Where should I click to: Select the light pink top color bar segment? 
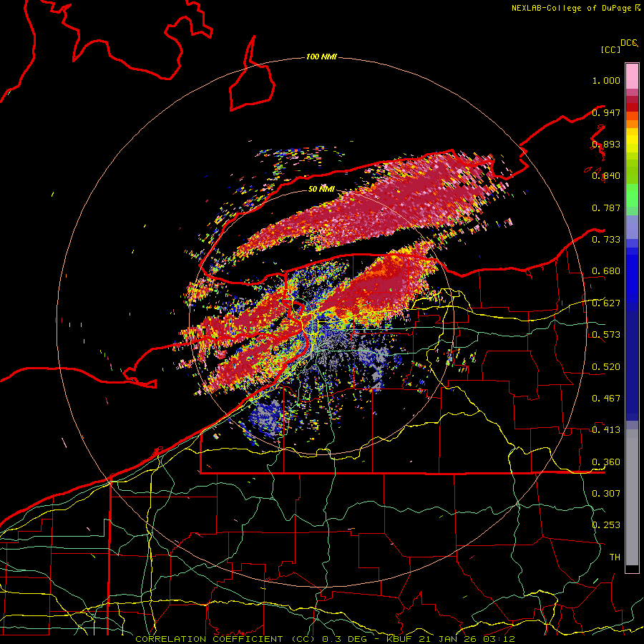(632, 77)
